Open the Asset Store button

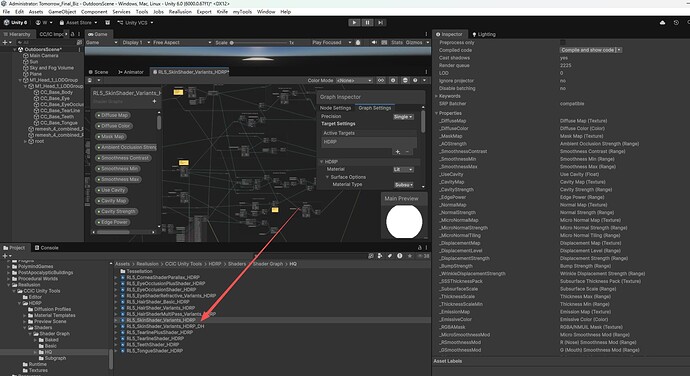(78, 22)
